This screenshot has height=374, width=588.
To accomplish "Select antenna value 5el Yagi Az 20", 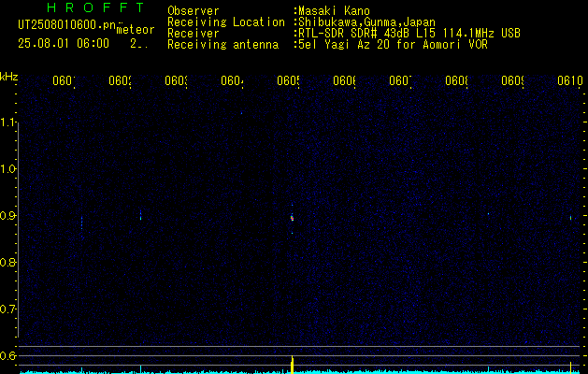I will point(344,45).
